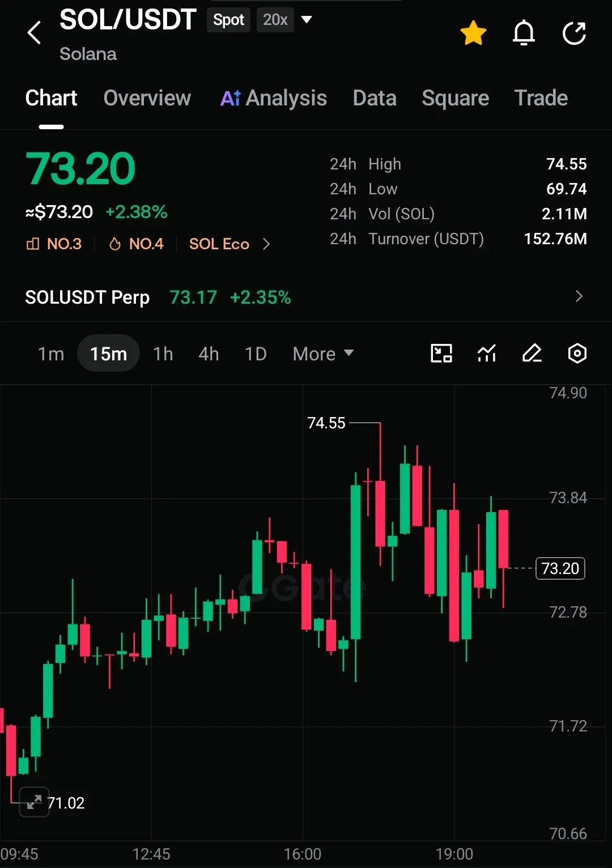
Task: Switch to the Overview tab
Action: (x=147, y=98)
